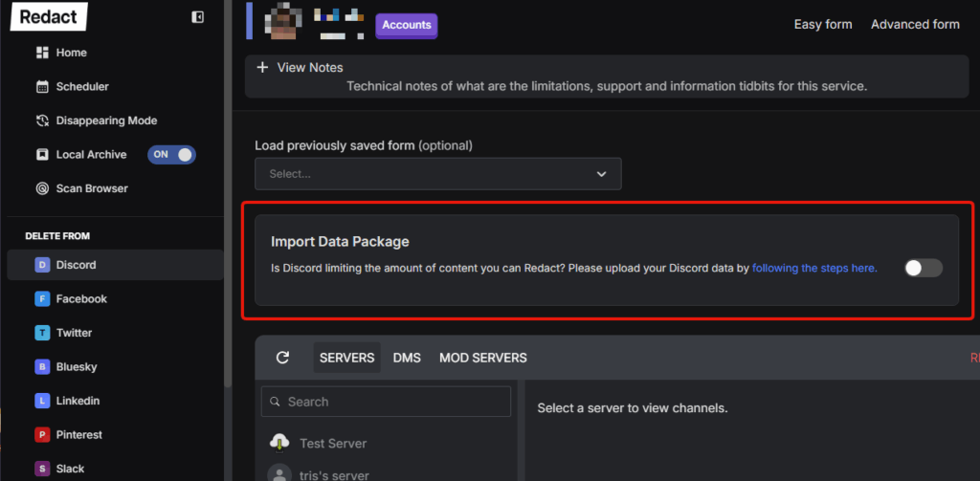
Task: Click the server Search field
Action: [x=386, y=402]
